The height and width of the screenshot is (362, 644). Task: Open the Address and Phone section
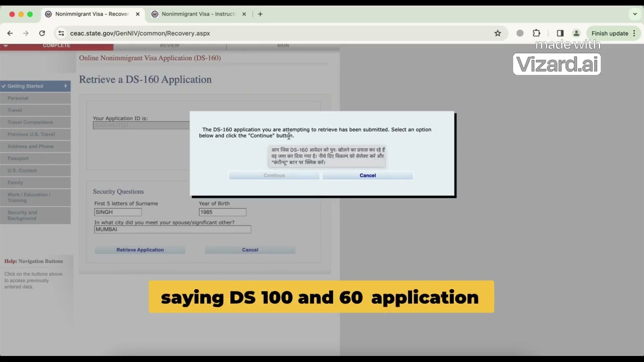(35, 146)
